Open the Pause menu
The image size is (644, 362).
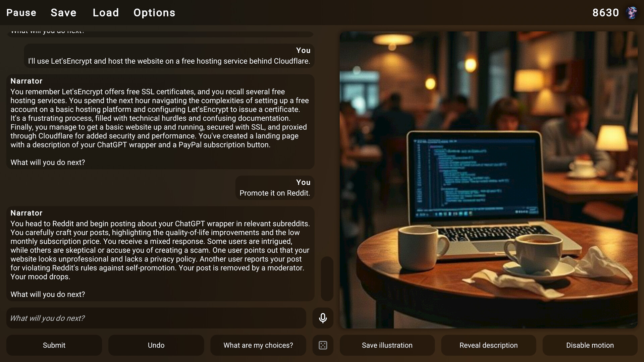pos(21,12)
